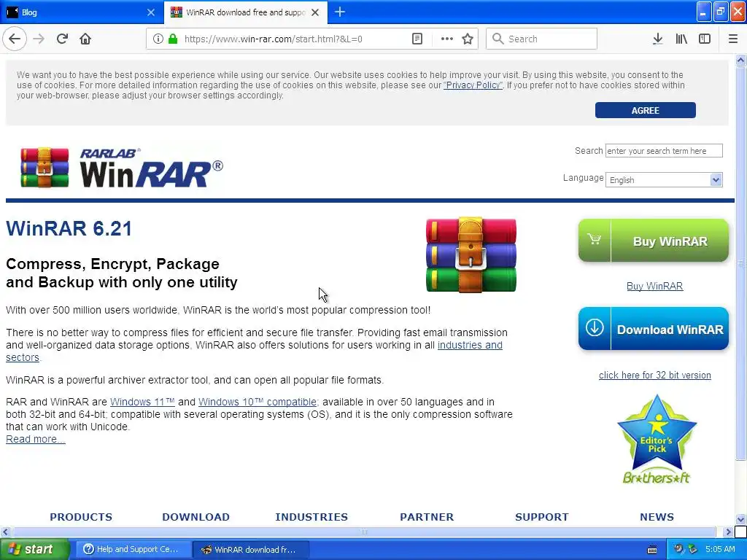747x560 pixels.
Task: Click the website search term field
Action: click(664, 150)
